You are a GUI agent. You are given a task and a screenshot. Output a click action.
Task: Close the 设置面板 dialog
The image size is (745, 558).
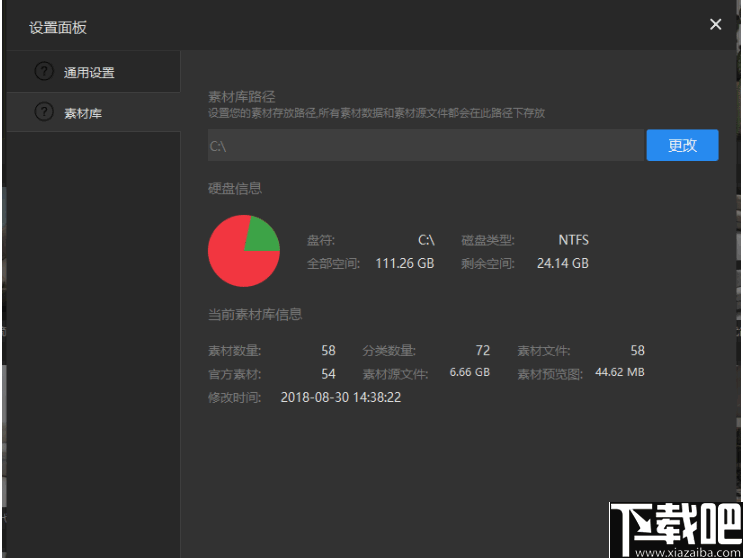pos(715,24)
